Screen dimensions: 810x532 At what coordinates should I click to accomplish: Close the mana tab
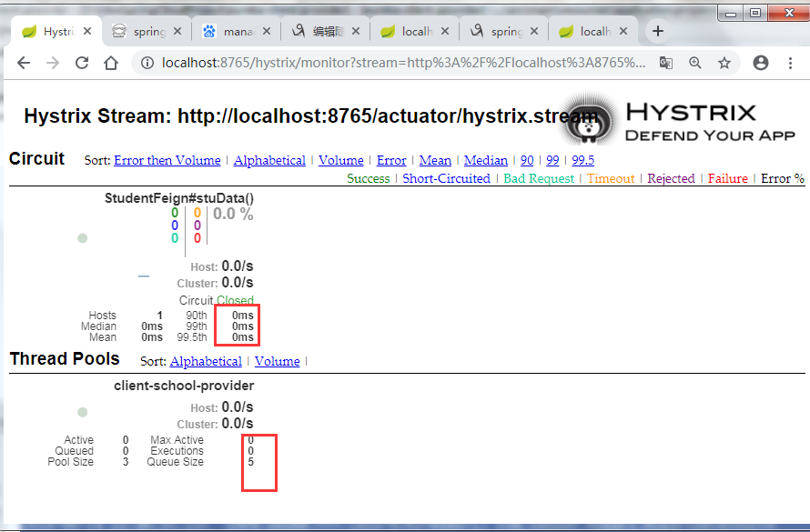[266, 32]
